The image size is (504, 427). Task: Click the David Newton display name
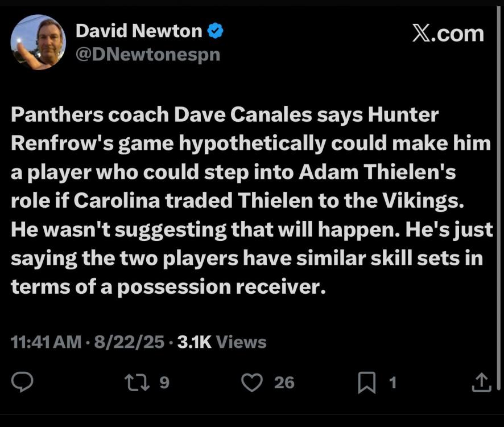pos(138,31)
